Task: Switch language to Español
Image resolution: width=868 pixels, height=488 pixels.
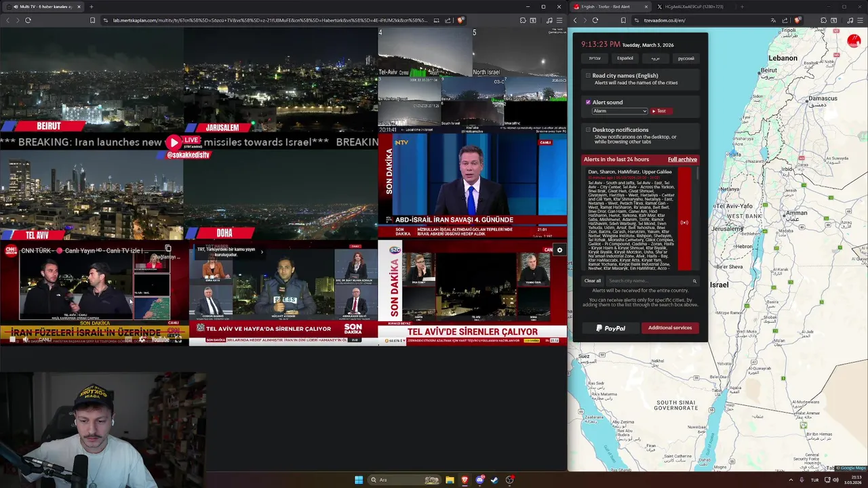Action: [625, 58]
